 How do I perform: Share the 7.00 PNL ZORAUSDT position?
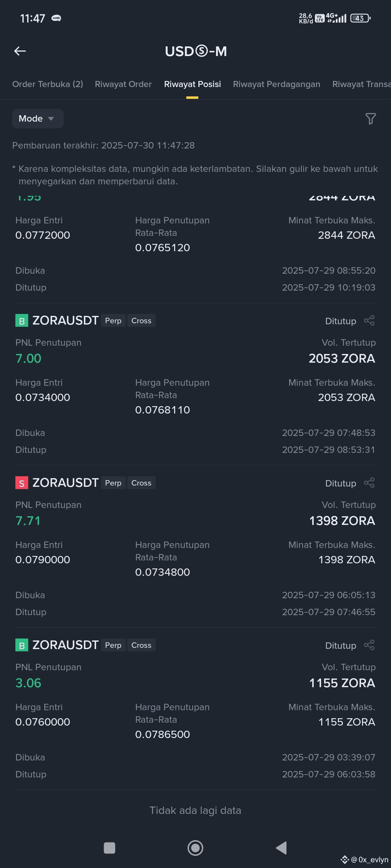[370, 320]
